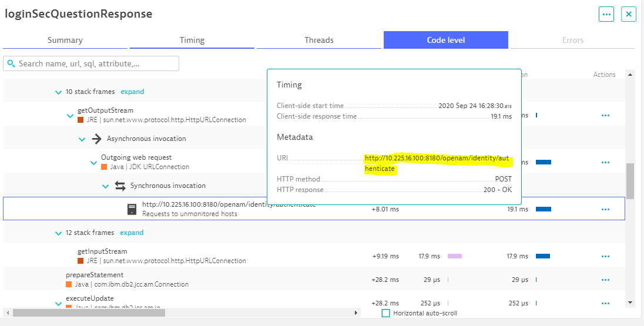
Task: Click expand link next to 12 stack frames
Action: [x=132, y=233]
